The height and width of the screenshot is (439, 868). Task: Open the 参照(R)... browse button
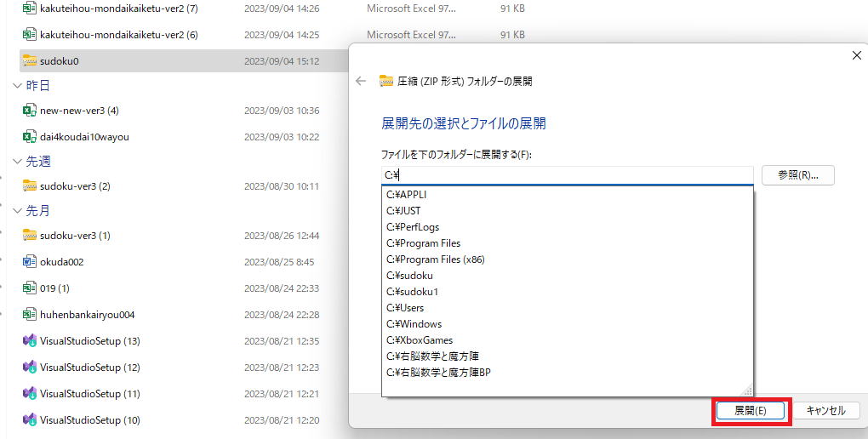coord(797,175)
